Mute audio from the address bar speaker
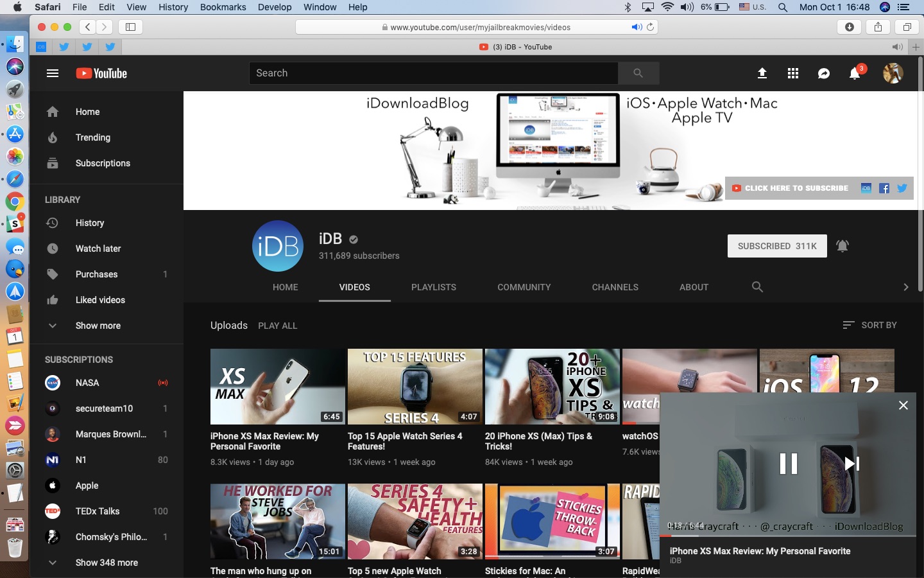The image size is (924, 578). [637, 27]
